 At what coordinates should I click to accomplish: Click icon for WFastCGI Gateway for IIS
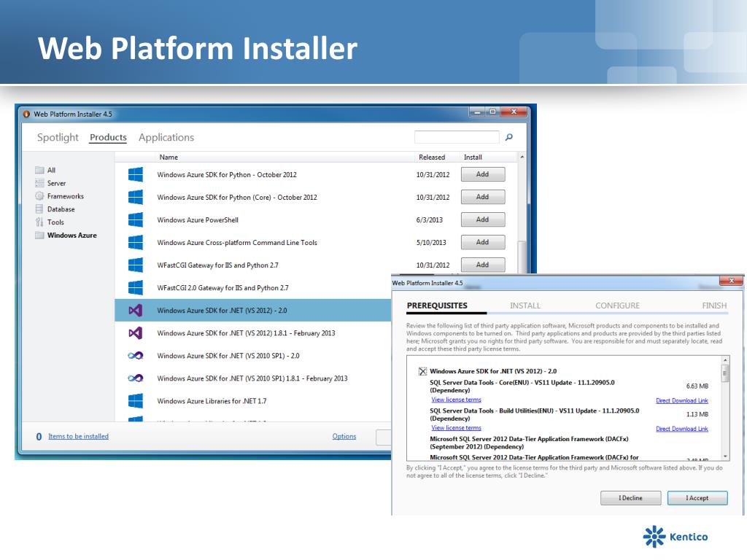[136, 265]
